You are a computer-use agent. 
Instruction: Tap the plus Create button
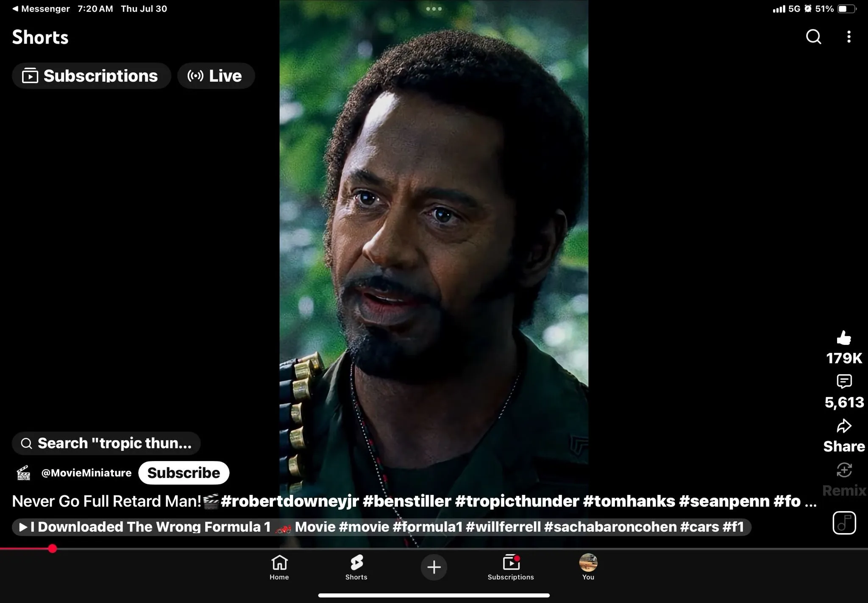pyautogui.click(x=434, y=567)
